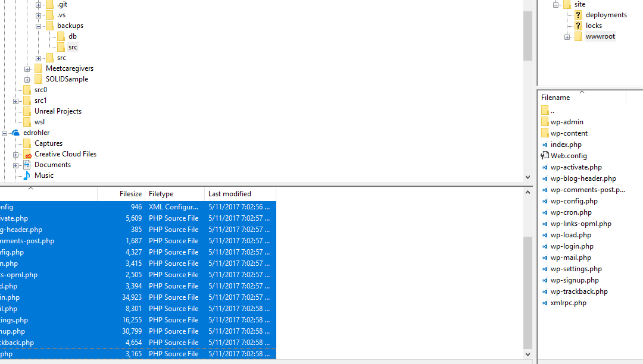This screenshot has width=643, height=364.
Task: Click the Music note icon
Action: 27,175
